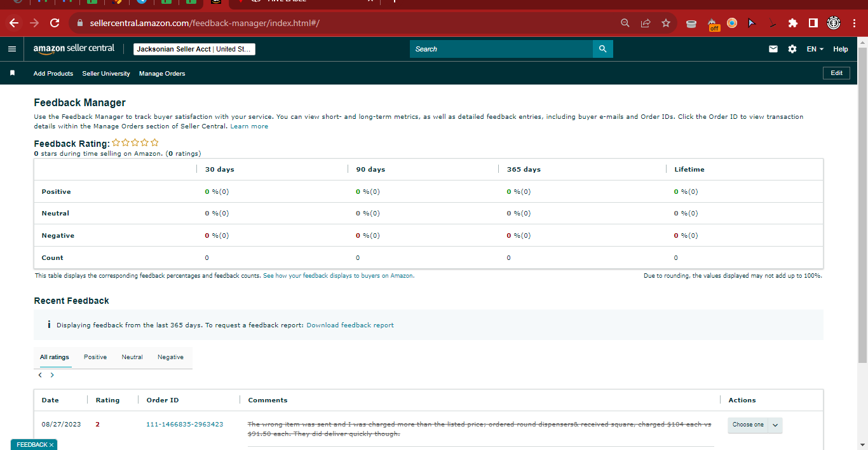Screen dimensions: 868x450
Task: Follow the Learn more link
Action: click(249, 126)
